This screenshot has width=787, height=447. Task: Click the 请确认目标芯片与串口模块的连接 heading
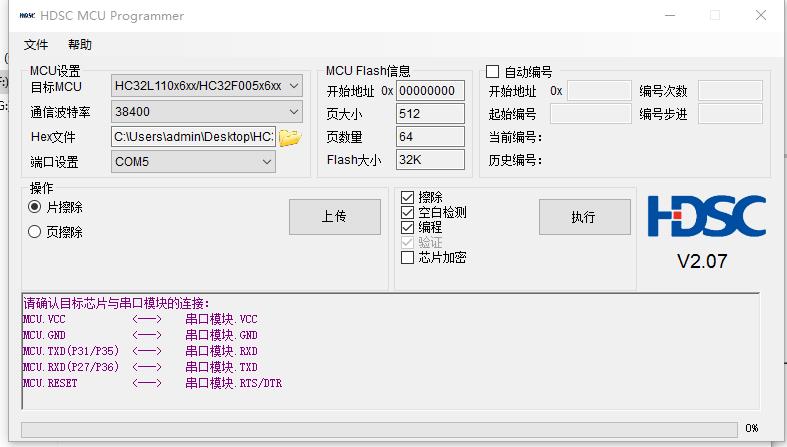click(x=116, y=303)
